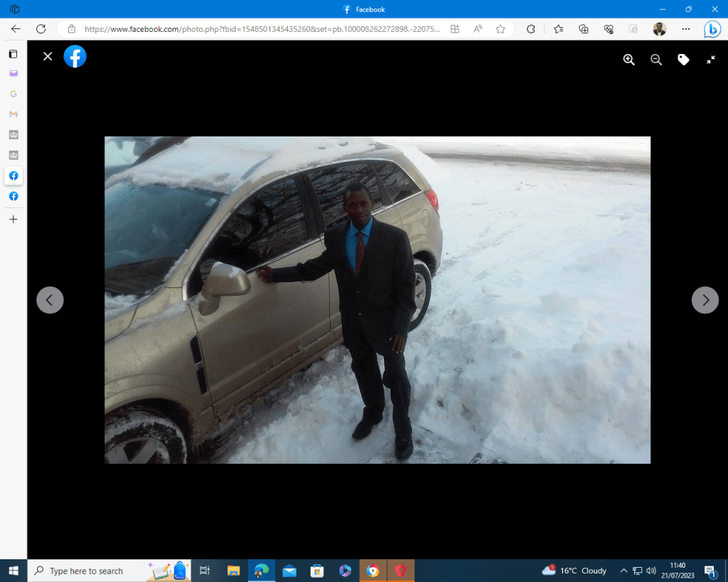This screenshot has height=582, width=728.
Task: Click the photo of the man by the car
Action: click(x=377, y=299)
